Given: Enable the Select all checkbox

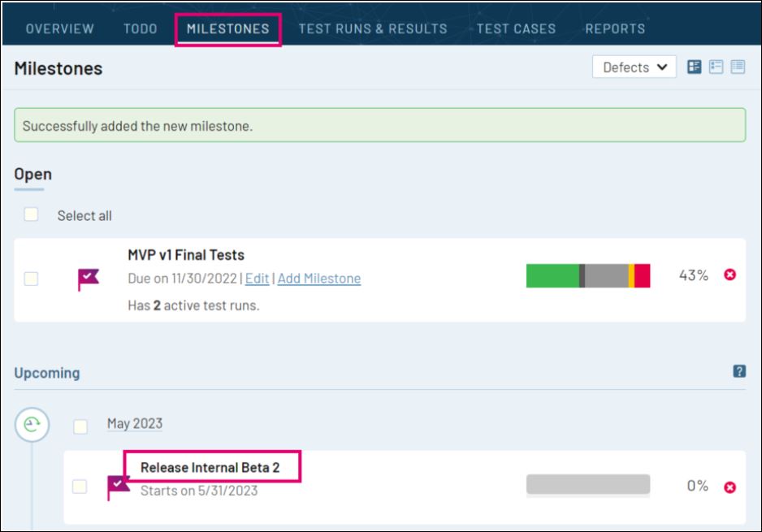Looking at the screenshot, I should click(32, 215).
